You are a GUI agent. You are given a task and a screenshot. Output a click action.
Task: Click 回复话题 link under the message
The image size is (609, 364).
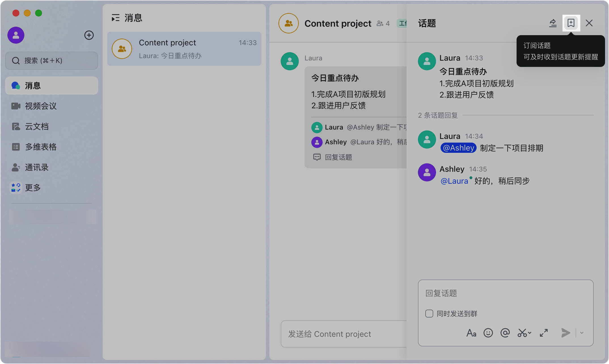click(x=338, y=157)
